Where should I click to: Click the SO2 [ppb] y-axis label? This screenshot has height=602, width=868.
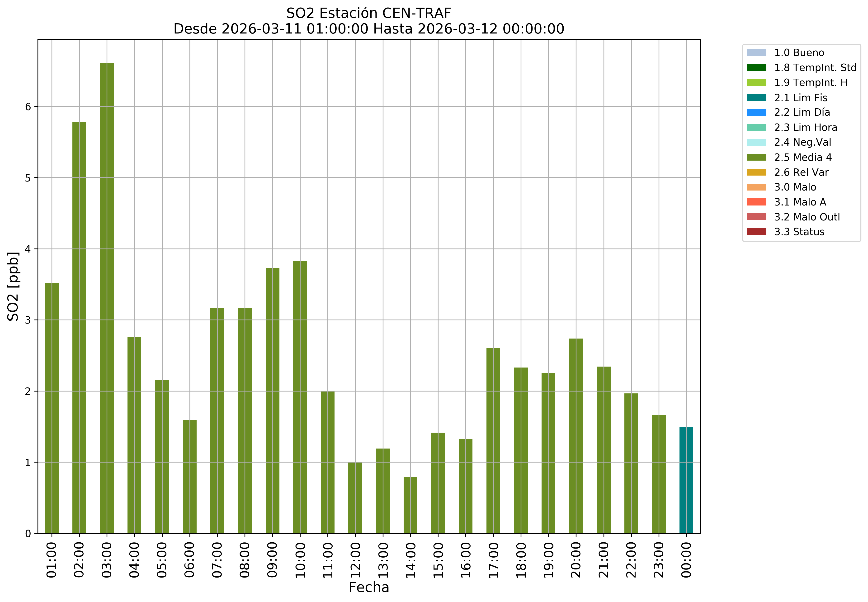[x=13, y=286]
